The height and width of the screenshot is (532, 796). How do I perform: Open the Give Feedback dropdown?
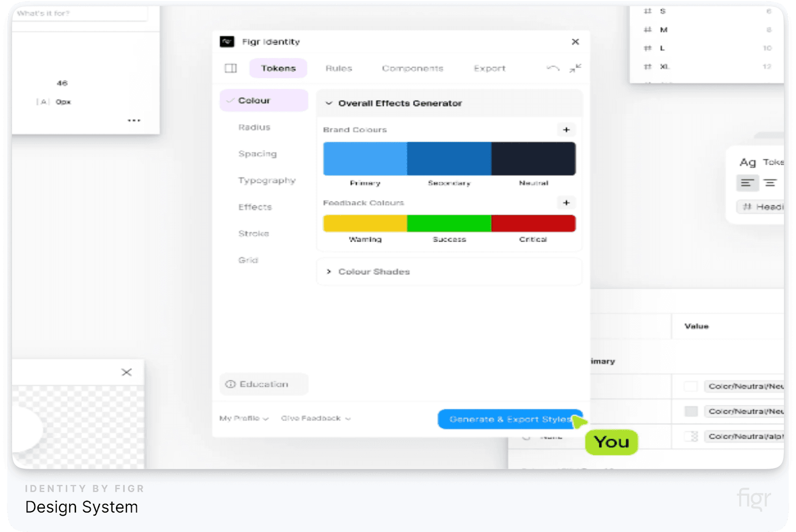[x=316, y=418]
